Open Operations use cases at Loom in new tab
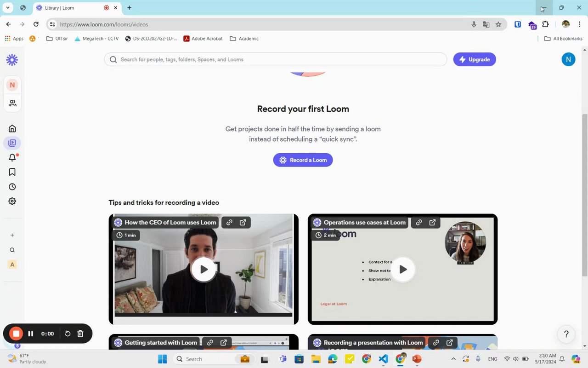 (x=432, y=222)
